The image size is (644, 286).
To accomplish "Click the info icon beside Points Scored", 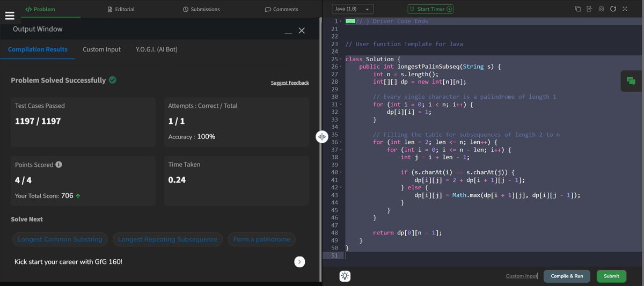I will point(58,165).
